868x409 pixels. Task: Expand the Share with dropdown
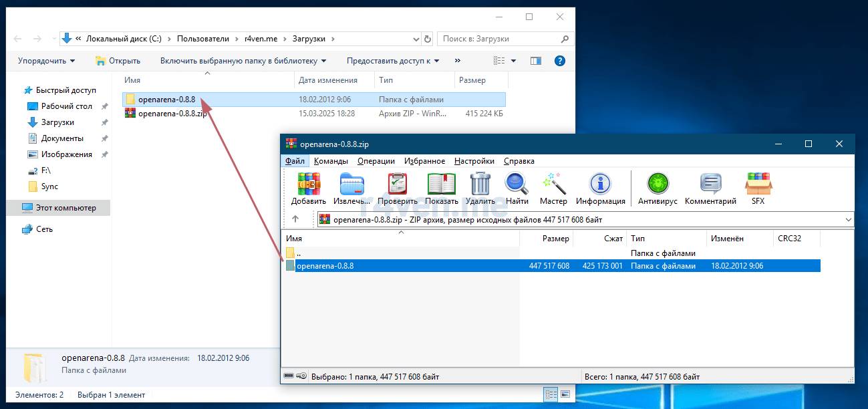tap(393, 61)
